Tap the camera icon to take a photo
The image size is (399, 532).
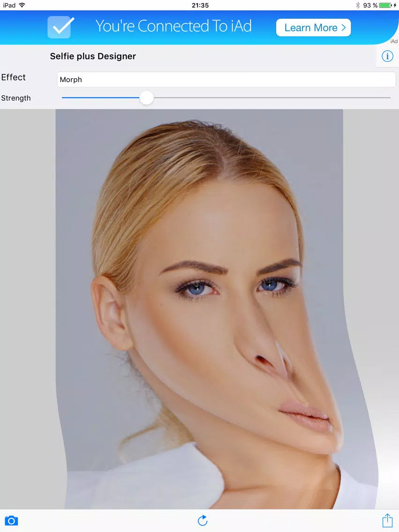pyautogui.click(x=11, y=520)
